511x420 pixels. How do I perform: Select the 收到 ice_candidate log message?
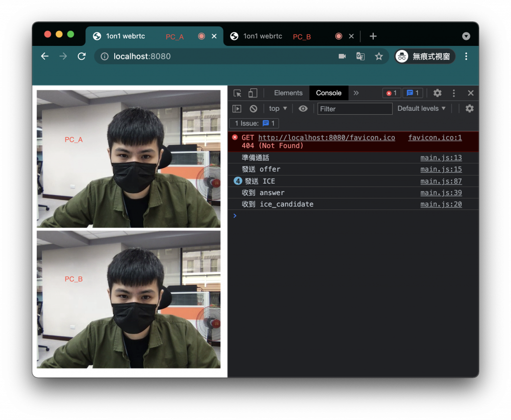pos(277,204)
